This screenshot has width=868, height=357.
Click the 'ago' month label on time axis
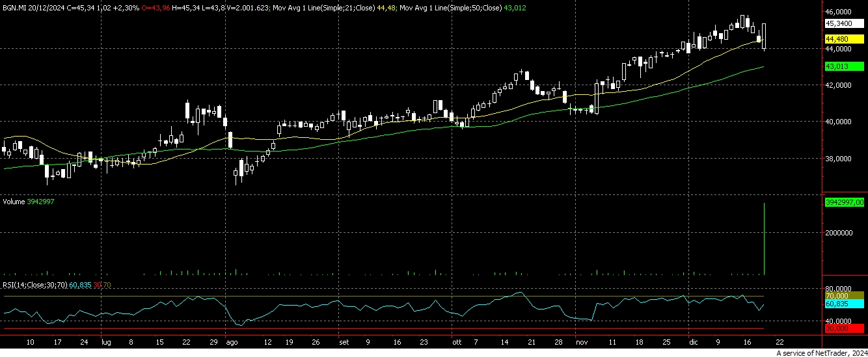click(x=232, y=341)
